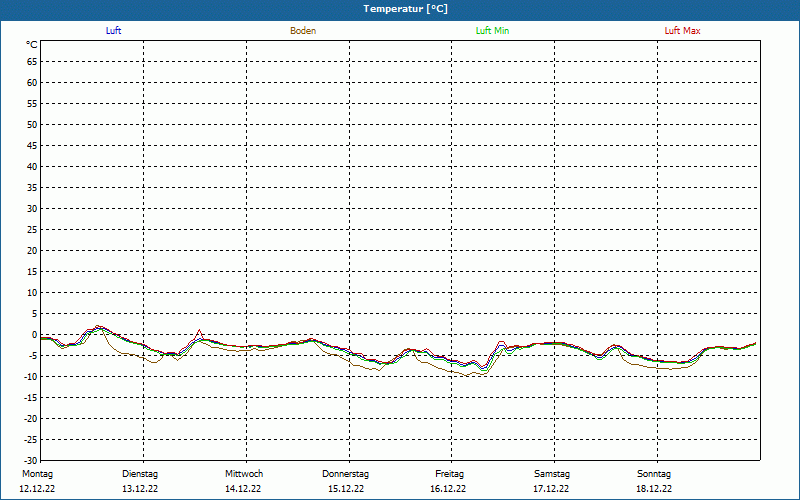Click the 12.12.22 date label

(x=37, y=489)
